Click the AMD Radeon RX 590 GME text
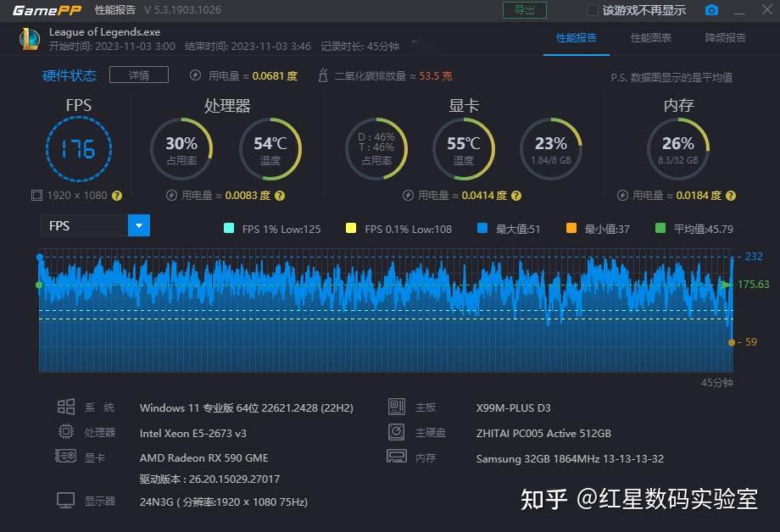780x532 pixels. tap(204, 458)
